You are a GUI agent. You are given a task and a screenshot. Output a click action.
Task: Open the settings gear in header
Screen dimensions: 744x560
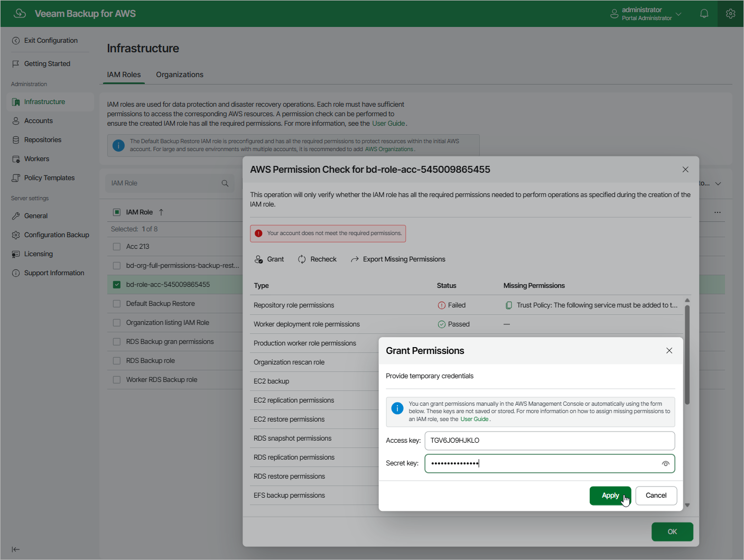(x=731, y=14)
